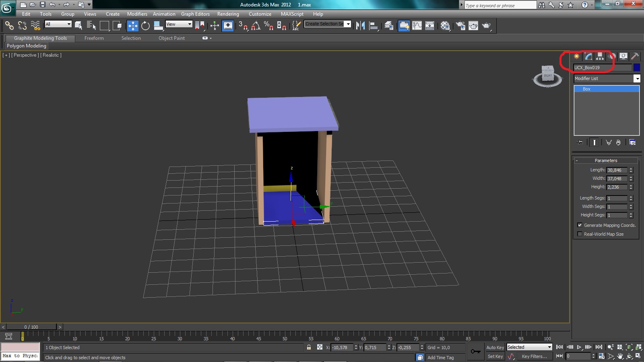Activate the Select and Rotate tool
The width and height of the screenshot is (644, 362).
[145, 26]
